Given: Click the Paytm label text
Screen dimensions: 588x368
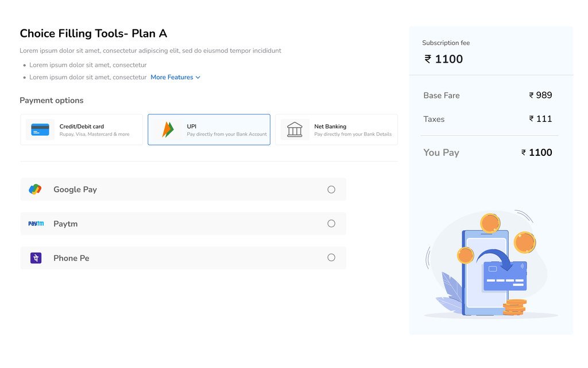Looking at the screenshot, I should (x=65, y=224).
